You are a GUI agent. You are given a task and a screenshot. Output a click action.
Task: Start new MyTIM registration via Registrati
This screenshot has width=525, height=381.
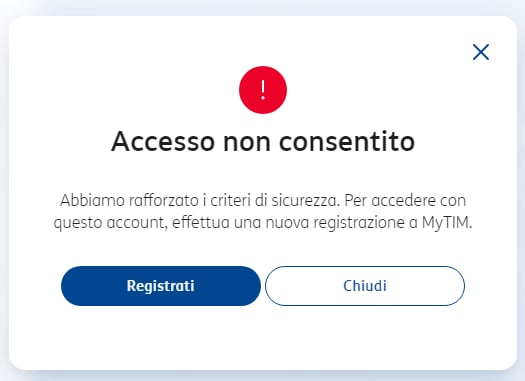pyautogui.click(x=161, y=286)
